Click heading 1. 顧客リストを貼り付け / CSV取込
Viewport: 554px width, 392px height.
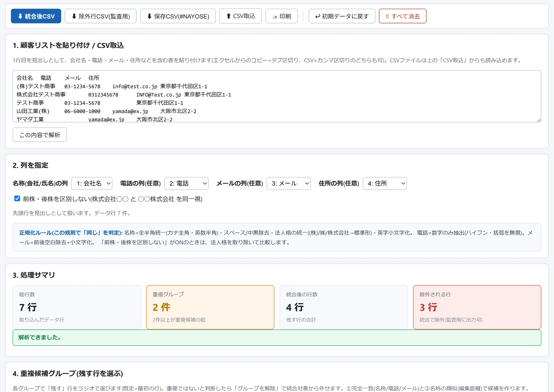[x=68, y=45]
